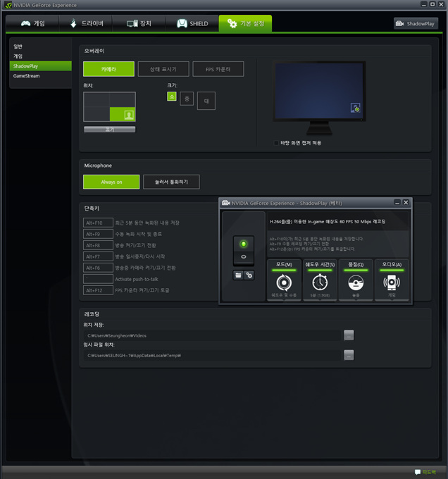This screenshot has height=479, width=448.
Task: Open the 모드(M) recording mode selector
Action: pos(285,280)
